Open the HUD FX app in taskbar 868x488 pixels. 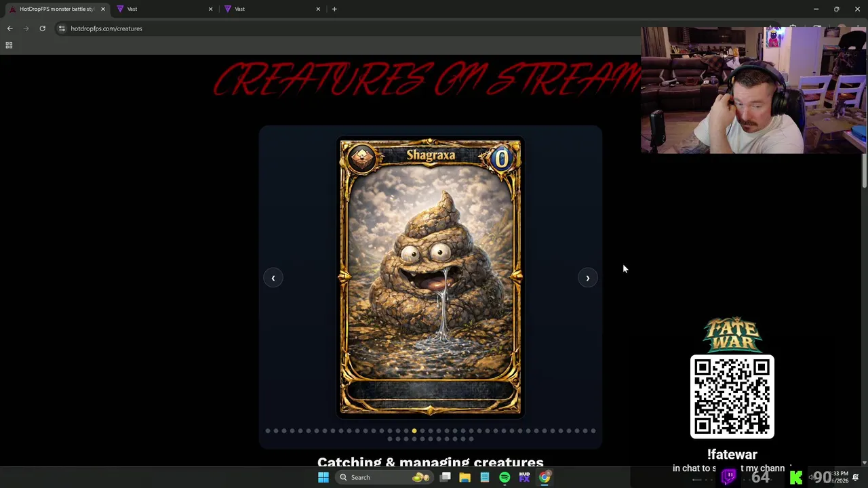pos(524,477)
